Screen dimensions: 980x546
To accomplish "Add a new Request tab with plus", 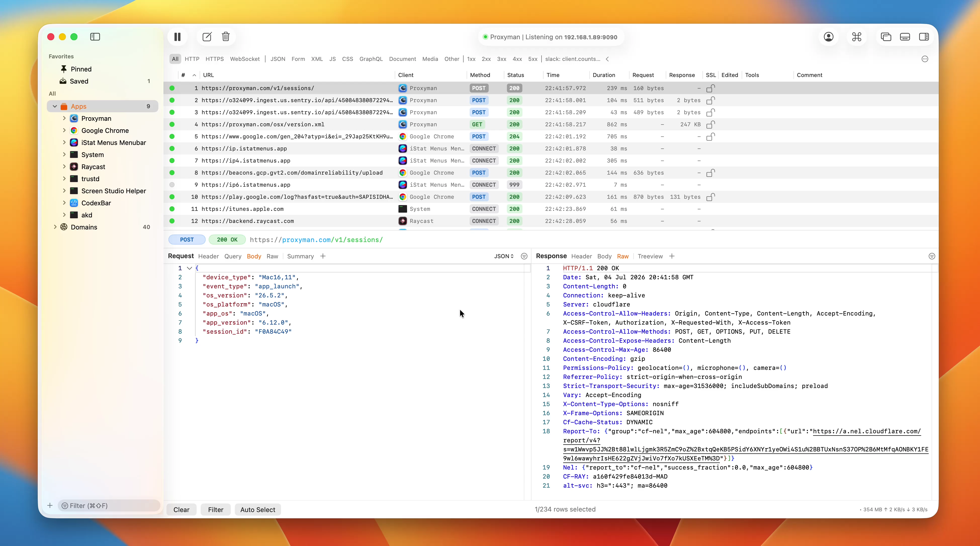I will coord(323,256).
